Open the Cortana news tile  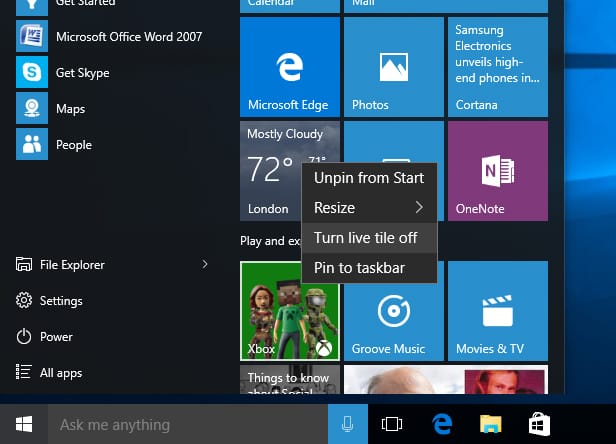pyautogui.click(x=498, y=67)
